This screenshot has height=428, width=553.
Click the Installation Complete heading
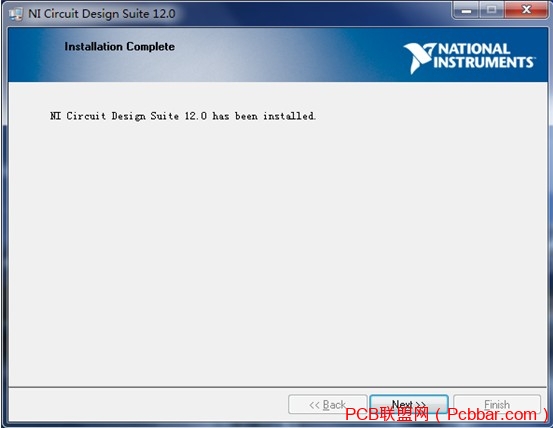click(120, 47)
